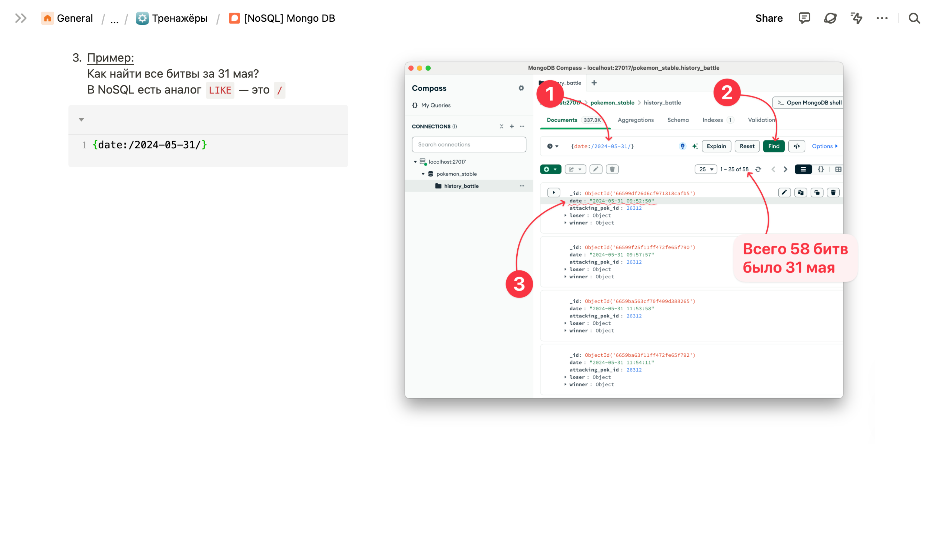
Task: Click the Search connections input field
Action: point(469,145)
